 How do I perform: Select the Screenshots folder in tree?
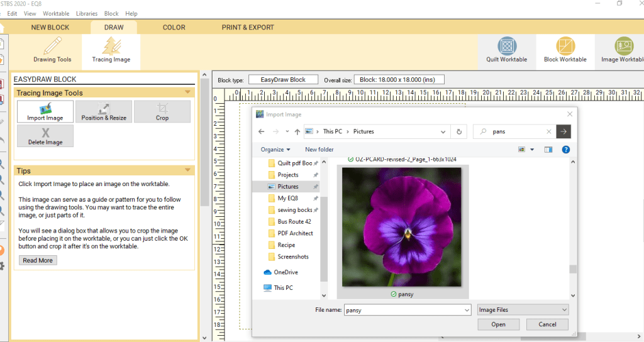[x=292, y=256]
